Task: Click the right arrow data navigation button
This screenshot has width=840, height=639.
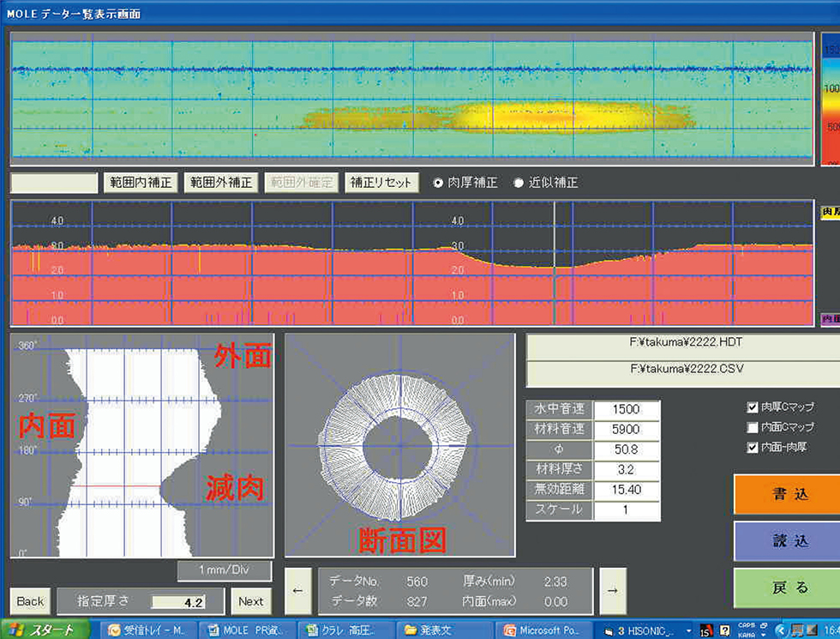Action: (610, 589)
